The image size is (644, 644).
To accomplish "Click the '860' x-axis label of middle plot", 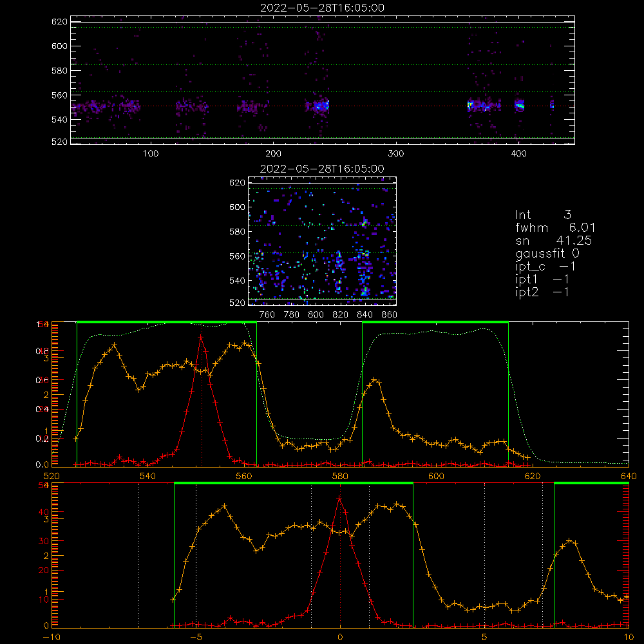I will tap(390, 315).
